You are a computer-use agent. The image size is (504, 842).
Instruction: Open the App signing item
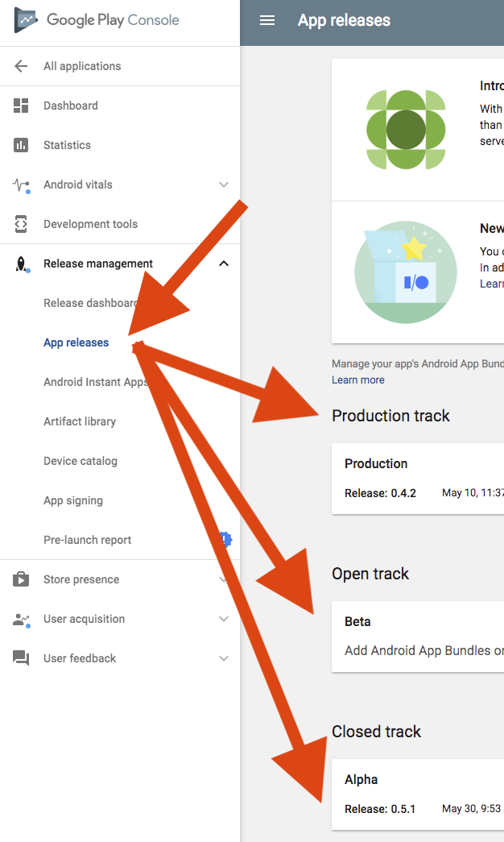(x=73, y=500)
